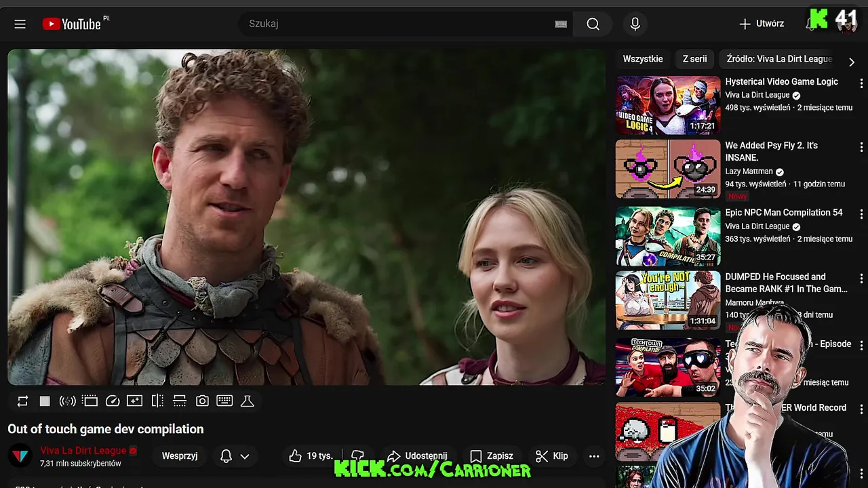Show more filter chips with right arrow
The width and height of the screenshot is (868, 488).
pos(852,62)
